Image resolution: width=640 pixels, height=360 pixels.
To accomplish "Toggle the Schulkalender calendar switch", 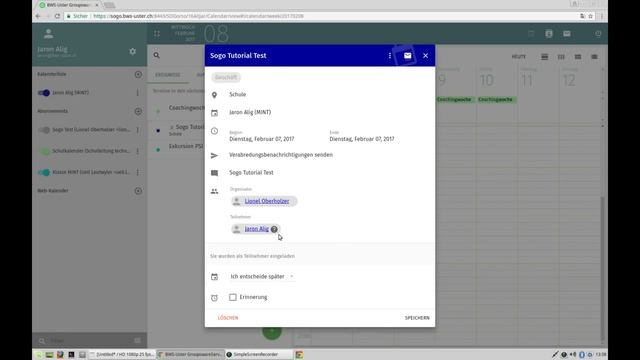I will (x=44, y=151).
